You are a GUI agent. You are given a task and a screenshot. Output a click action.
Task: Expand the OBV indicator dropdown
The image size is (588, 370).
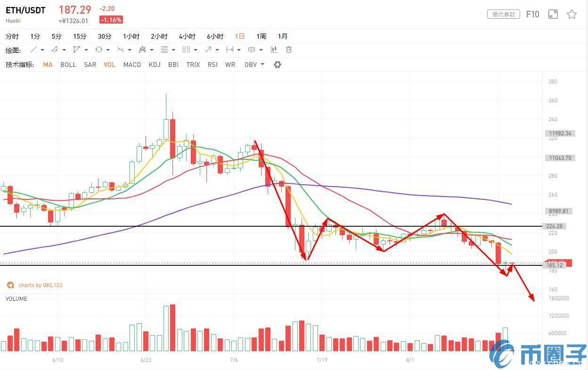click(x=262, y=65)
